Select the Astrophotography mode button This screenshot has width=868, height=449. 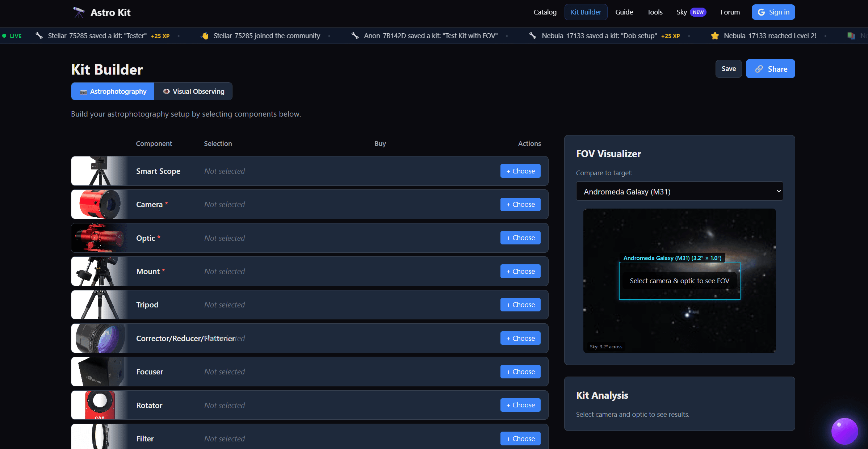click(x=112, y=91)
